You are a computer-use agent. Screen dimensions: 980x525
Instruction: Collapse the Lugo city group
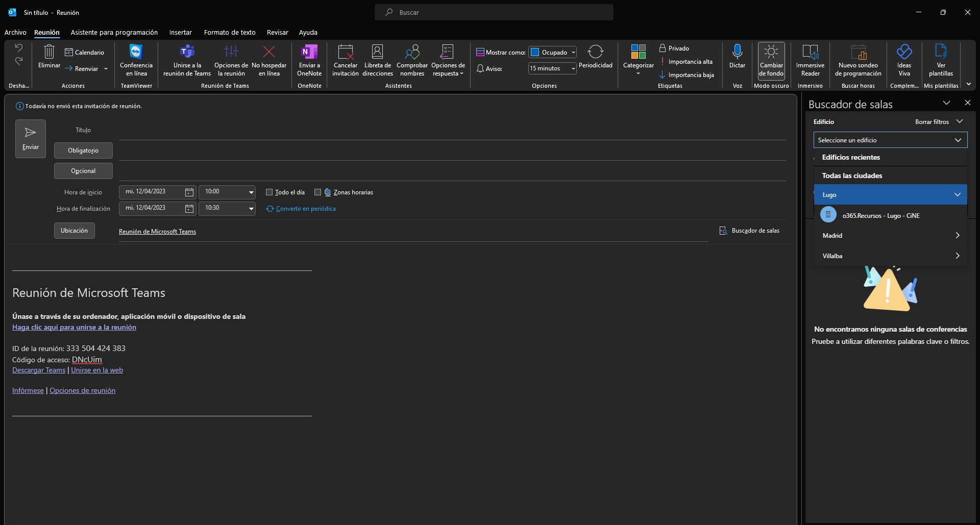coord(957,194)
